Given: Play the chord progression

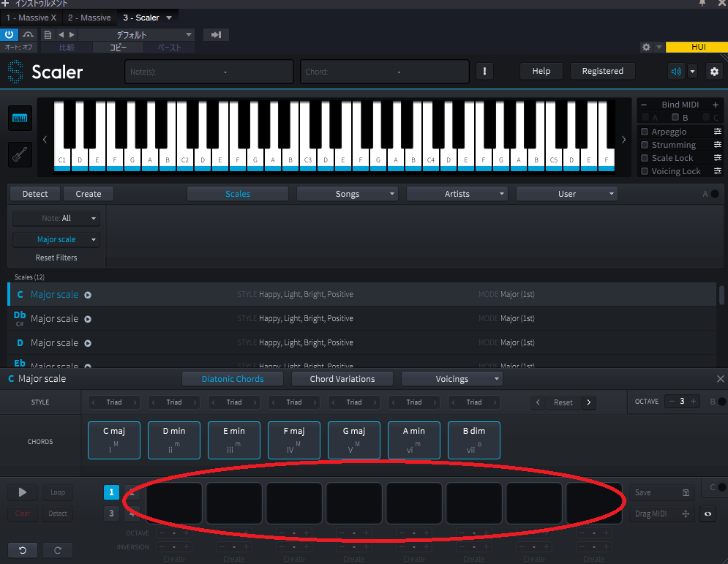Looking at the screenshot, I should coord(22,492).
